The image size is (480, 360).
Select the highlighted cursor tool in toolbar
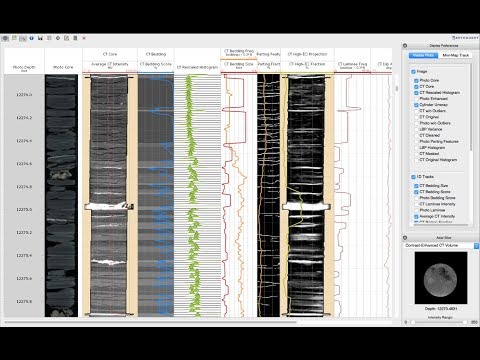coord(23,38)
